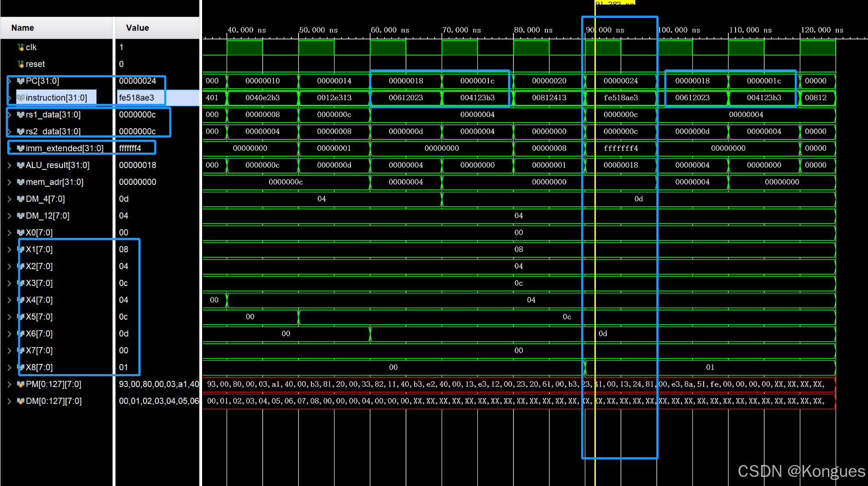Select the X5[7:0] register name
The height and width of the screenshot is (486, 868).
point(39,317)
